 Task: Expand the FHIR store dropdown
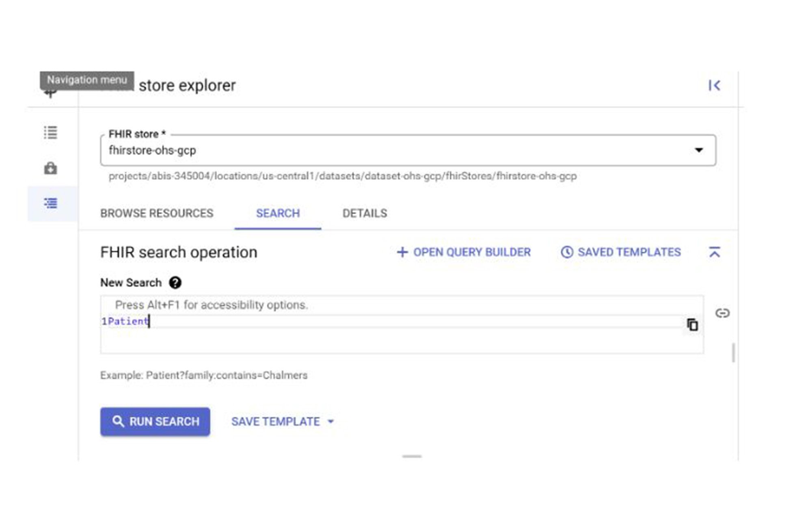(699, 150)
